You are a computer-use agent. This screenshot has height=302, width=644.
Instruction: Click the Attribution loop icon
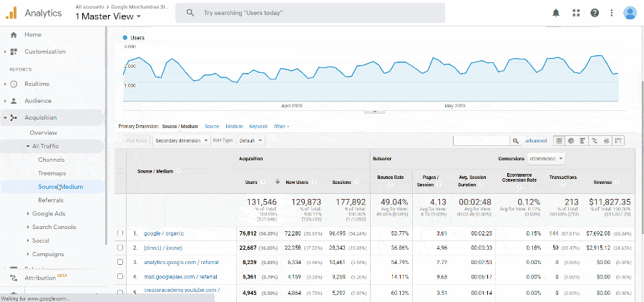14,278
